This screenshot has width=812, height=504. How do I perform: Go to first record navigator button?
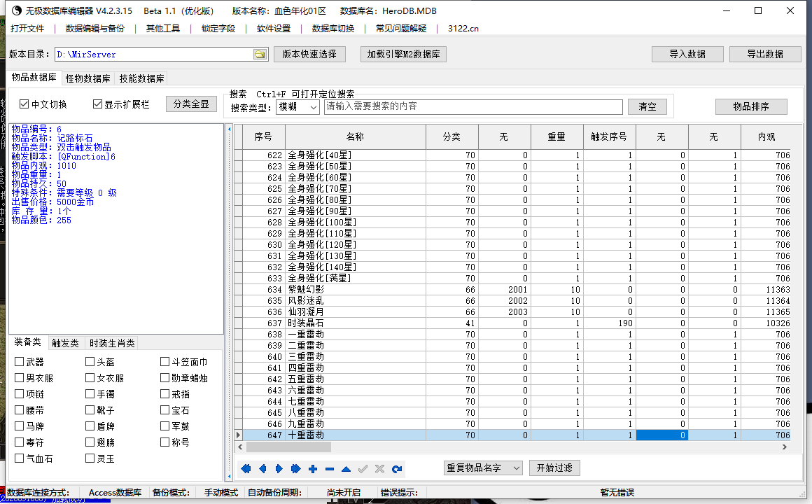pos(246,469)
